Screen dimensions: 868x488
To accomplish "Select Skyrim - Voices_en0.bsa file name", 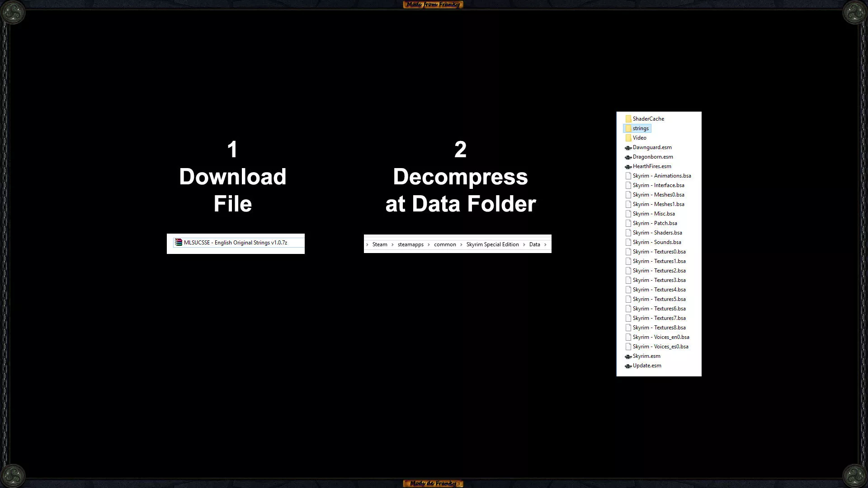I will click(661, 337).
